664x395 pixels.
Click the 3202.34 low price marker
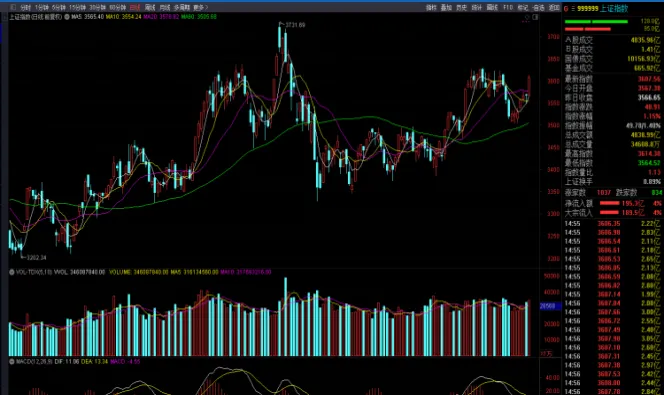[x=36, y=257]
